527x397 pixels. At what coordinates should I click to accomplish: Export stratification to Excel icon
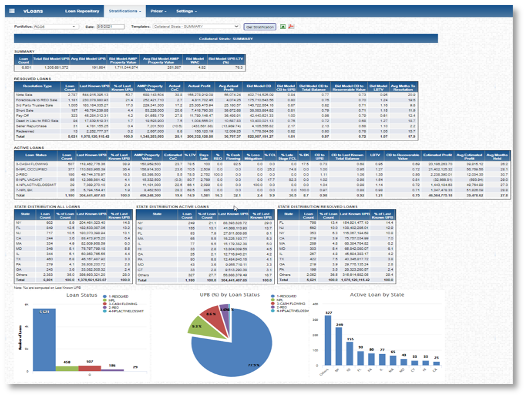283,27
